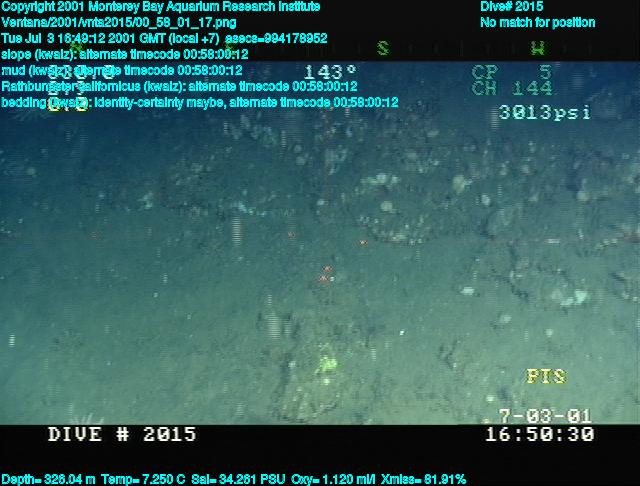Viewport: 640px width, 486px height.
Task: Click the 'No match for position' text
Action: (538, 22)
